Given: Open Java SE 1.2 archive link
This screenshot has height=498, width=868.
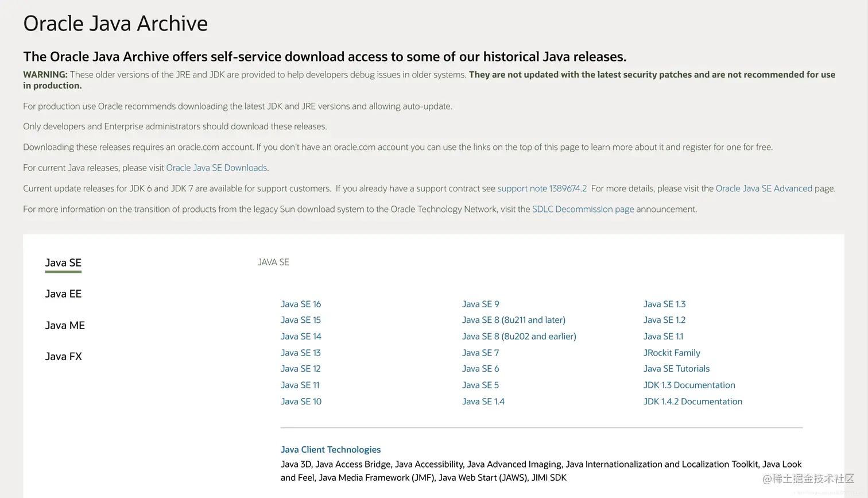Looking at the screenshot, I should [664, 320].
